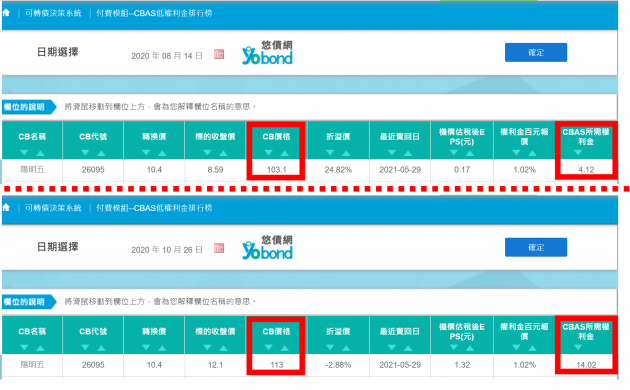Viewport: 630px width, 390px height.
Task: Sort CB名稱 ascending in the 08月14日 table
Action: [40, 153]
